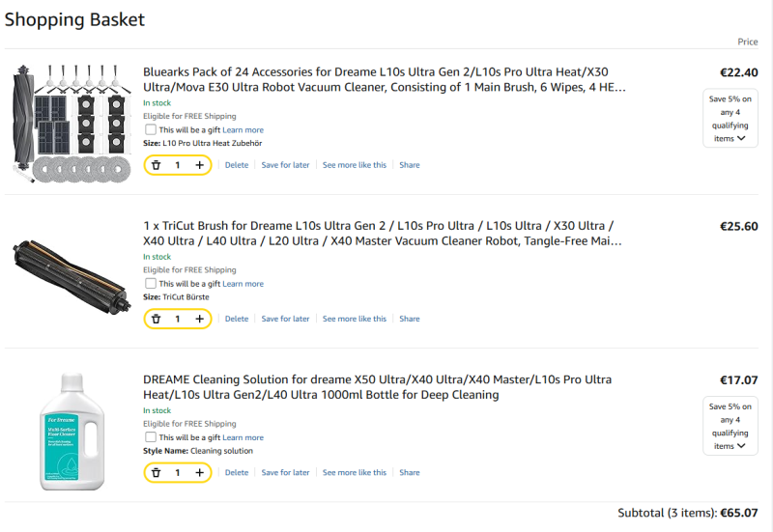See more like the DREAME Cleaning Solution
The image size is (773, 532).
click(355, 472)
